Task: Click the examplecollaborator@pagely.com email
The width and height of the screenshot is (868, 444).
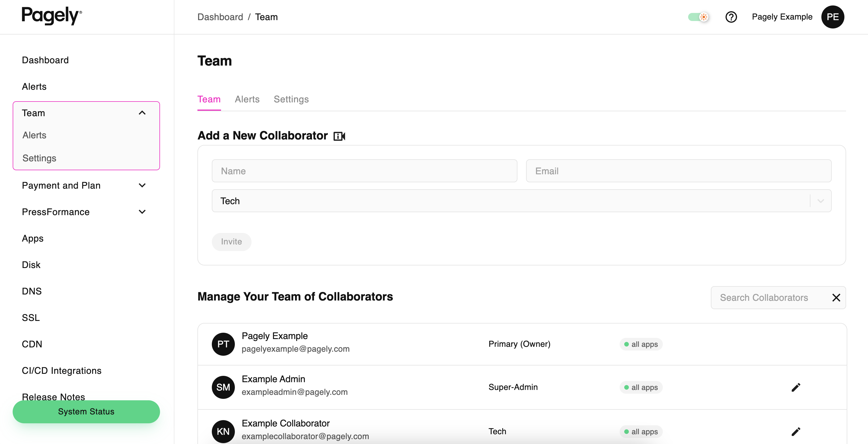Action: click(305, 436)
